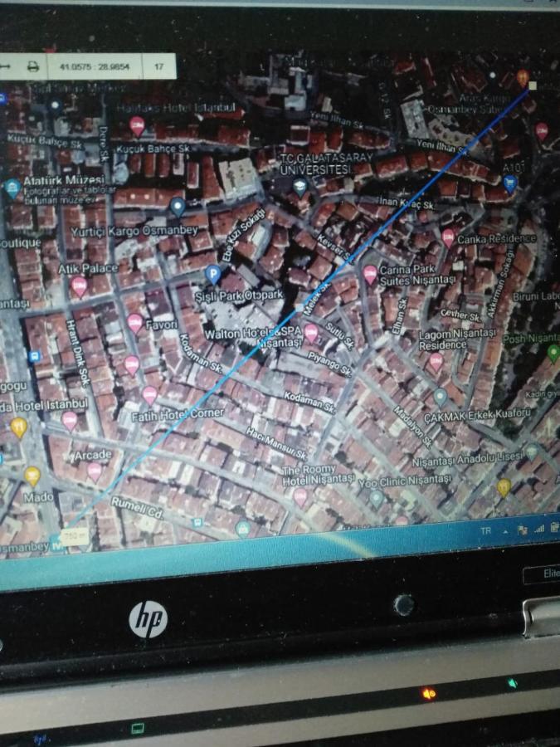Click the Fatih Hotel Corner pin
The width and height of the screenshot is (560, 747).
point(150,395)
